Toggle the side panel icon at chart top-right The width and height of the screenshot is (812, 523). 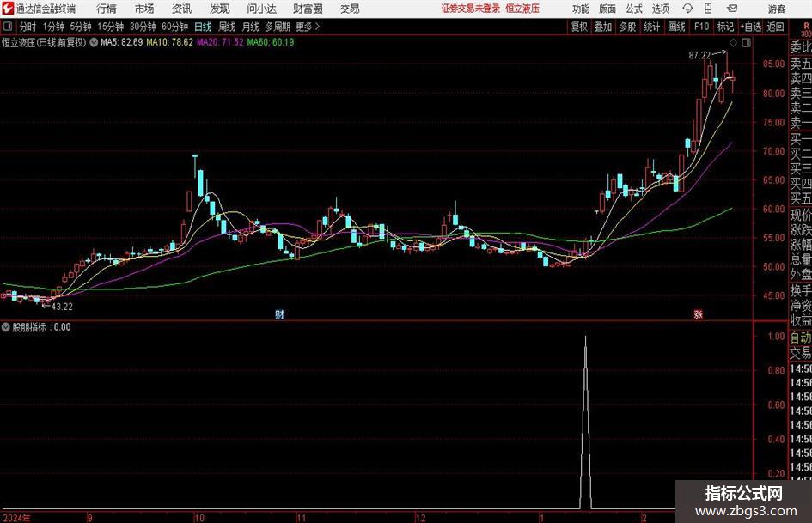[746, 42]
